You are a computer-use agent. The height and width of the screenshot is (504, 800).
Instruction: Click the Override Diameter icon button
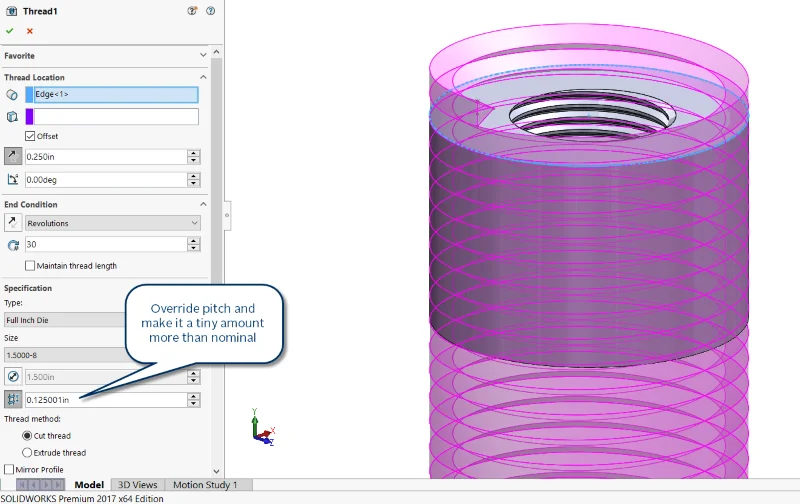pos(12,376)
